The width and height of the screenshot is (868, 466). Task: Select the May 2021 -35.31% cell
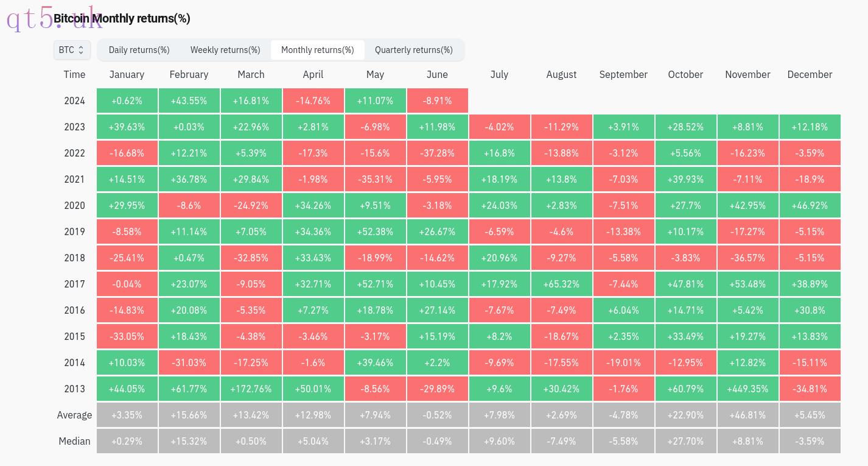point(375,179)
